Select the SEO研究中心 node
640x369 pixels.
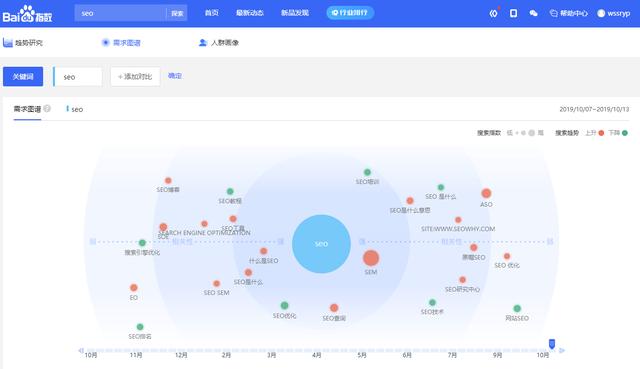(x=462, y=280)
